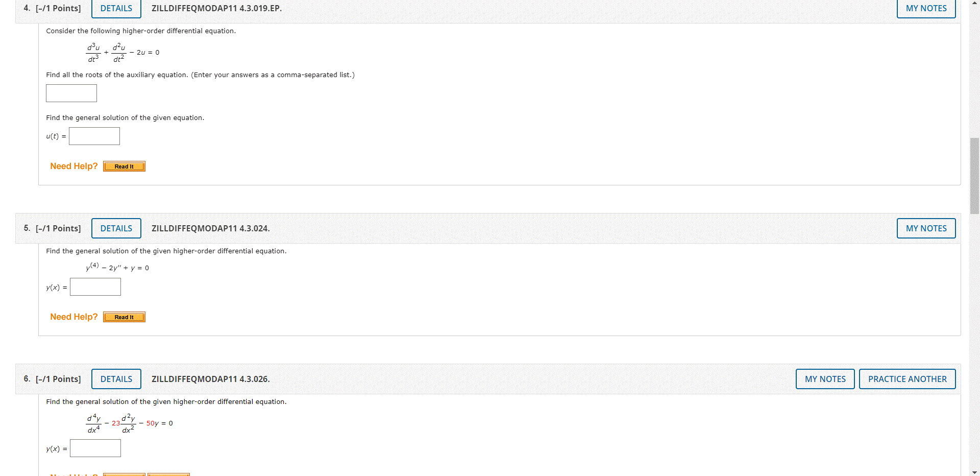Click the y(x) input box in question 6
980x476 pixels.
[x=95, y=448]
